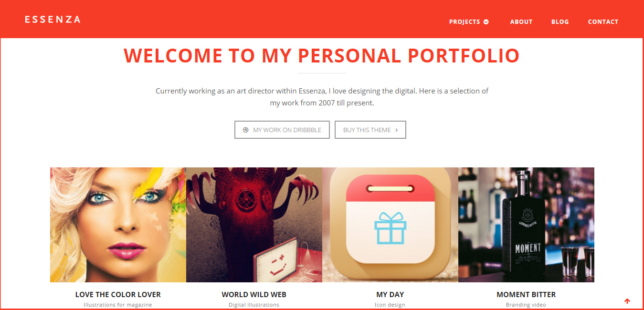Open My Day calendar icon thumbnail
The height and width of the screenshot is (310, 644).
[390, 225]
